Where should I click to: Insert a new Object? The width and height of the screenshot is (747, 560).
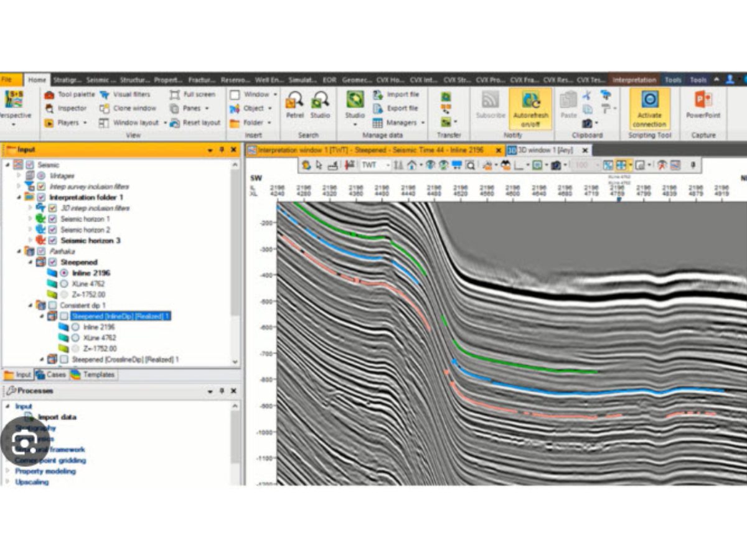coord(251,108)
